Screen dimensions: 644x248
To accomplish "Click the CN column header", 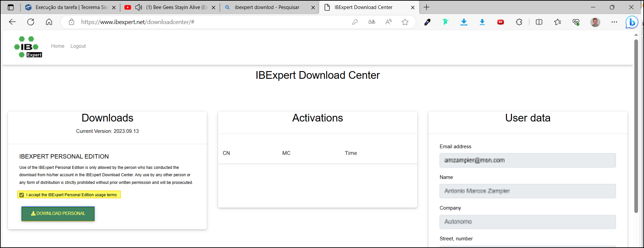I will point(226,153).
